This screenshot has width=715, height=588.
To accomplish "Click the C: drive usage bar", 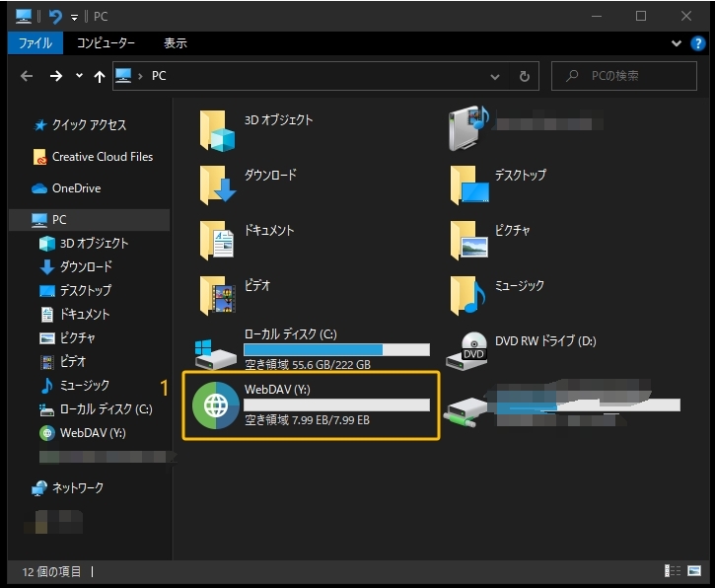I will (x=336, y=350).
